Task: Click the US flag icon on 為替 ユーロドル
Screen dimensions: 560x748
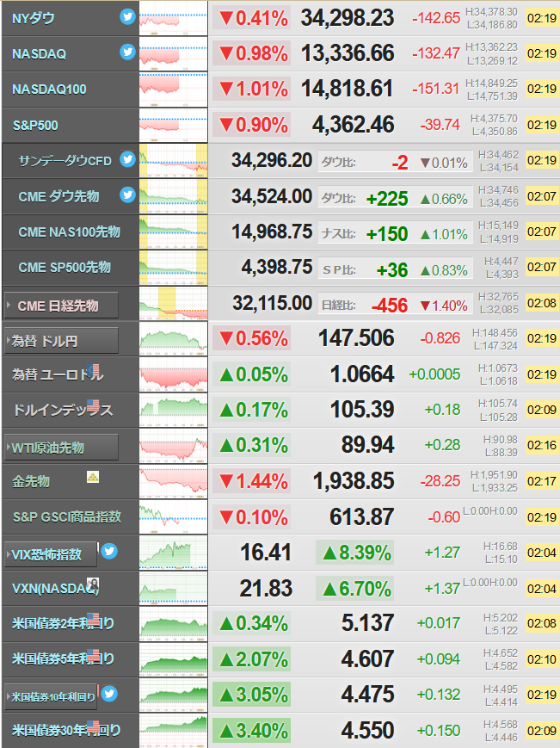Action: [94, 370]
